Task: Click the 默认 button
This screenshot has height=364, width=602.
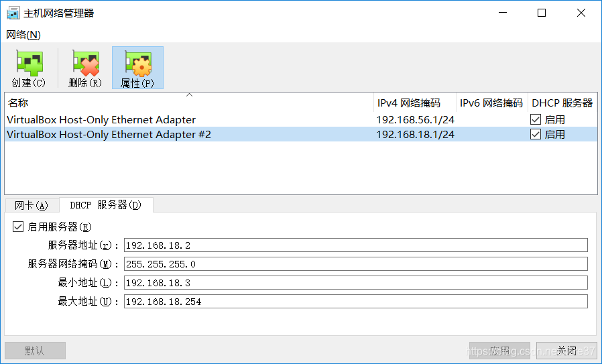Action: click(35, 351)
